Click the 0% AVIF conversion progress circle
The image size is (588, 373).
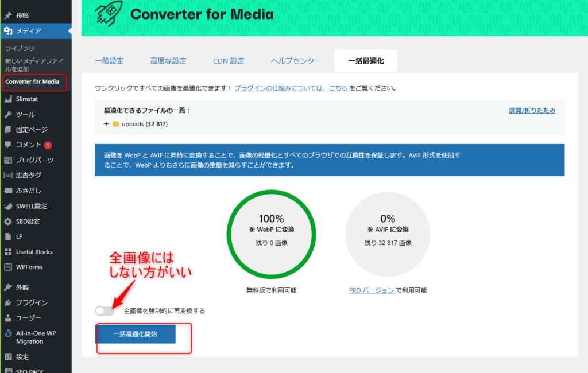(x=388, y=234)
